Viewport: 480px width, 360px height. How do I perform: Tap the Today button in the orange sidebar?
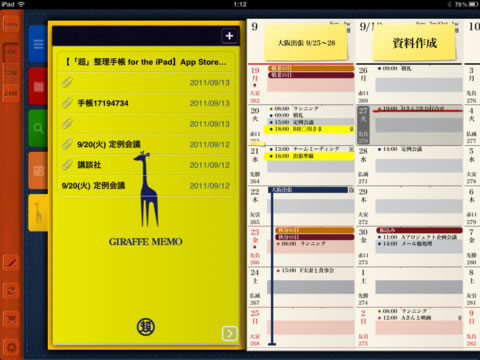click(11, 24)
